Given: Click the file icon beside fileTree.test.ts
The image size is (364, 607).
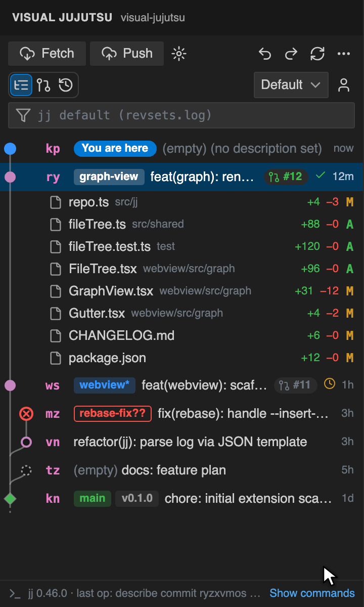Looking at the screenshot, I should (x=56, y=246).
